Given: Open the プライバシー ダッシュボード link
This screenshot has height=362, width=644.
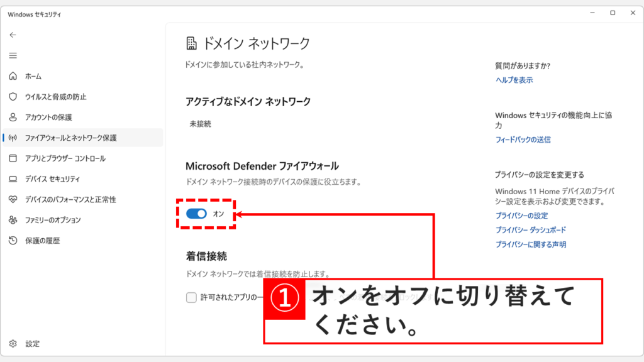Looking at the screenshot, I should pos(532,230).
